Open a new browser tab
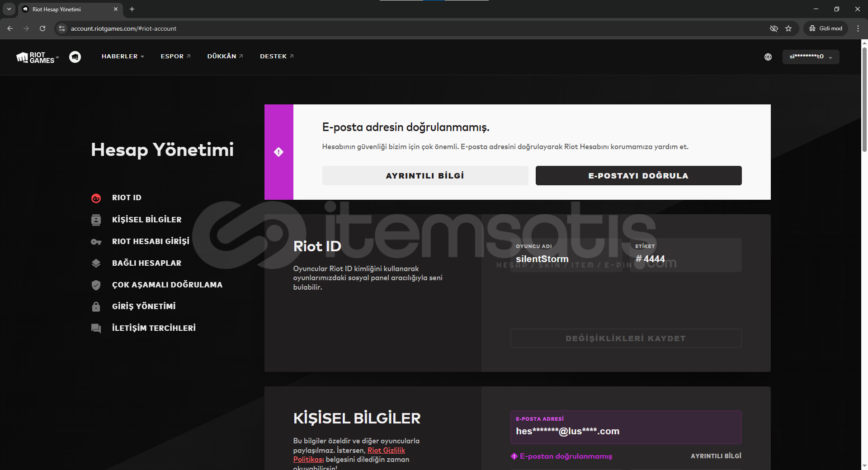The width and height of the screenshot is (868, 470). 132,9
